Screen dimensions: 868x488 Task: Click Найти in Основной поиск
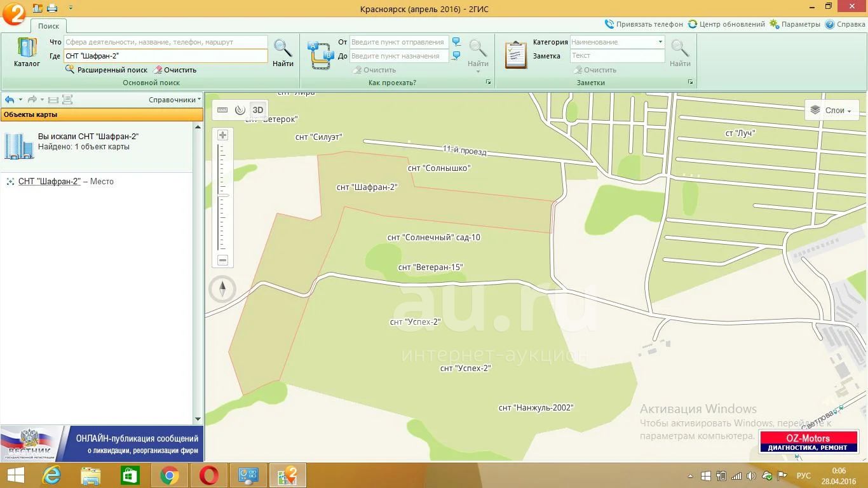283,53
